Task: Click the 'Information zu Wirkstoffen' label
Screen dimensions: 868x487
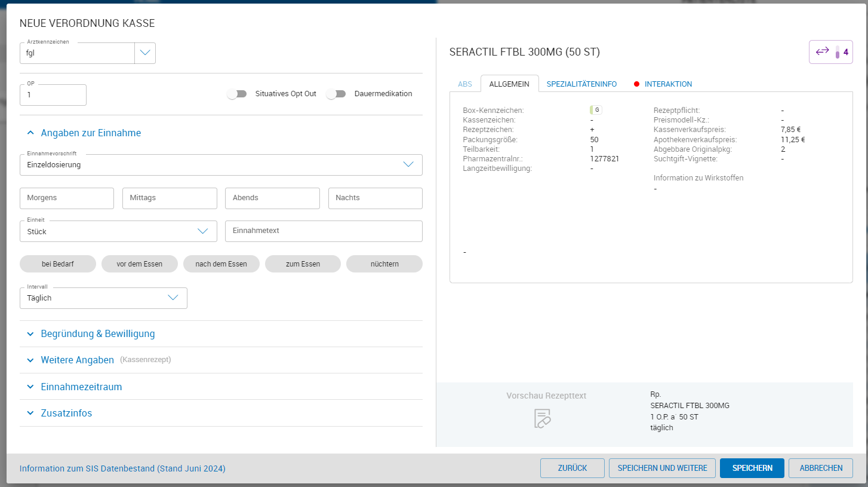Action: [x=698, y=178]
